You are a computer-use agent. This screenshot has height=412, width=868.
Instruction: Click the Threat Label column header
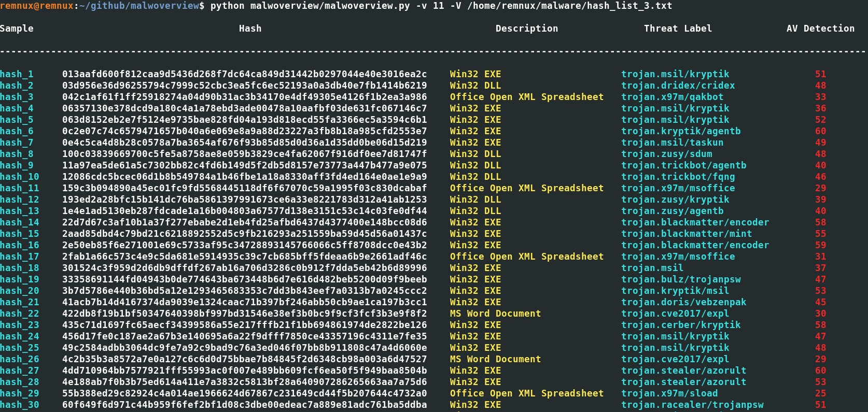[x=678, y=29]
